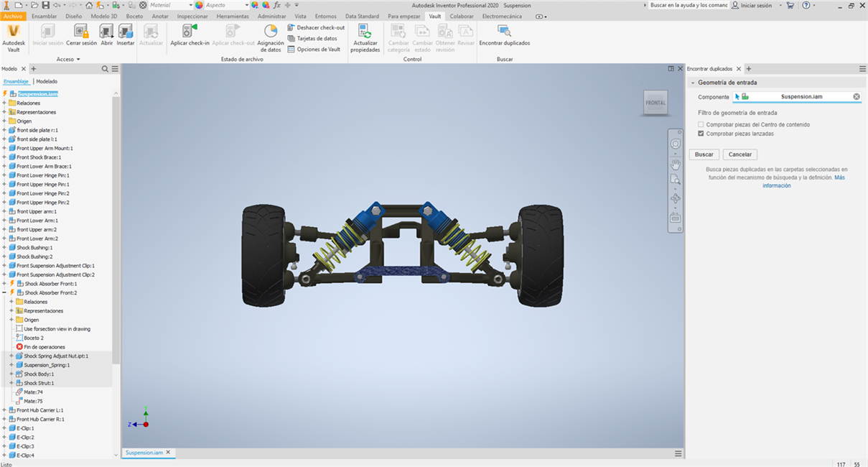Switch to the Modelo 3D ribbon tab
The width and height of the screenshot is (868, 467).
tap(104, 16)
